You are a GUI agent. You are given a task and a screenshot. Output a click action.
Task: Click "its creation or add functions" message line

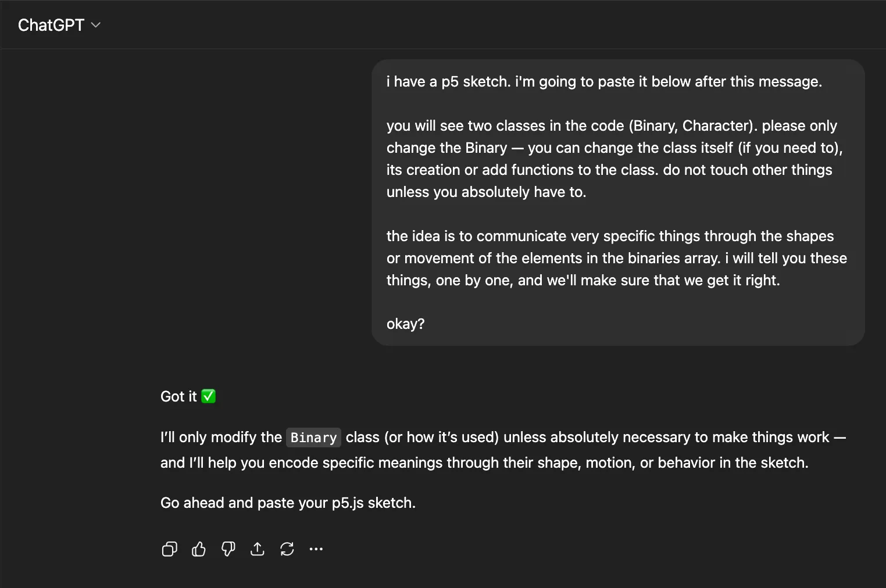pyautogui.click(x=609, y=170)
